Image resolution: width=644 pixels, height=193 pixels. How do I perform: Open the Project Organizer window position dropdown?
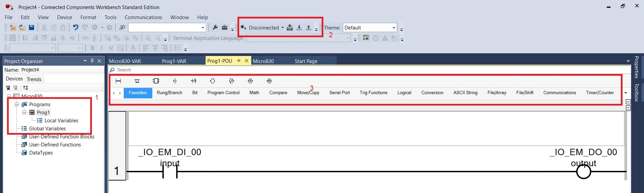[x=85, y=61]
